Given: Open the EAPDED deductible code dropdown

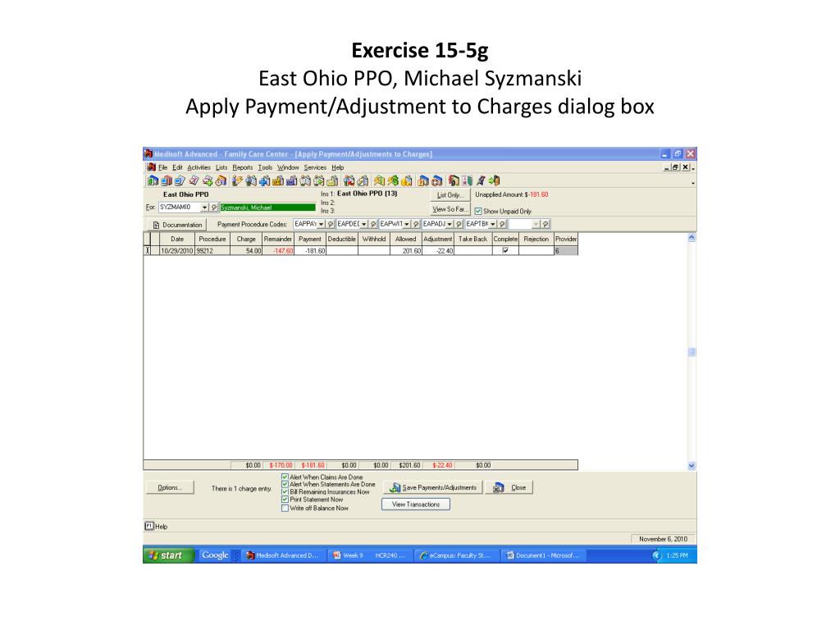Looking at the screenshot, I should click(x=363, y=224).
